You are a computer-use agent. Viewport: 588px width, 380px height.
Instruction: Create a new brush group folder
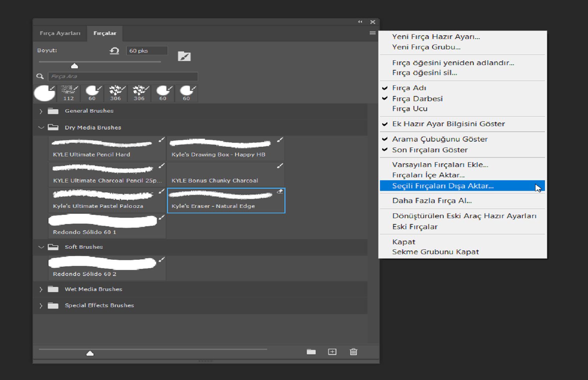tap(311, 352)
